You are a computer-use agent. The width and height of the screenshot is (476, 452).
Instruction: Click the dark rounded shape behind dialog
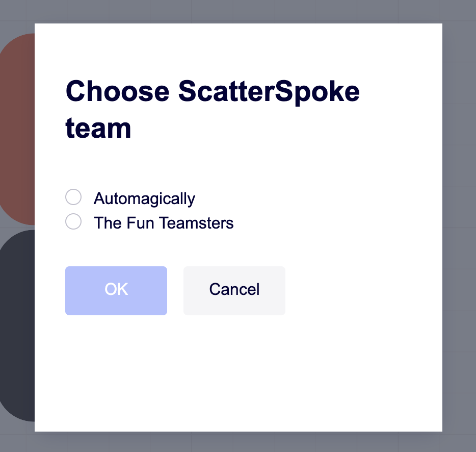click(x=18, y=327)
